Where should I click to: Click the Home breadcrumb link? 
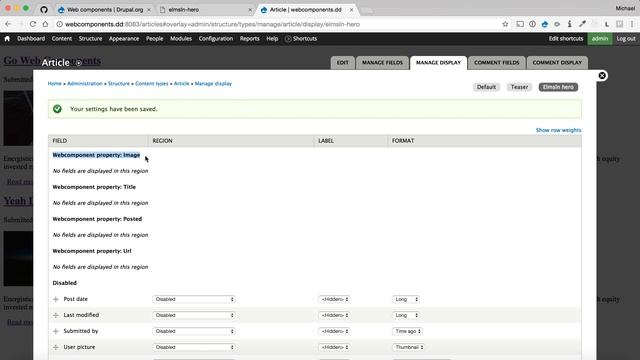pos(54,84)
